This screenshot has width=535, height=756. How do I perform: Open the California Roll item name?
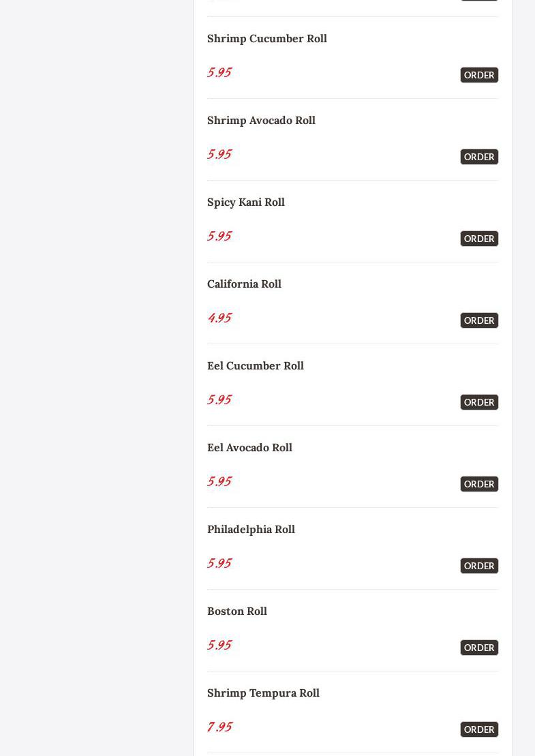pos(245,284)
